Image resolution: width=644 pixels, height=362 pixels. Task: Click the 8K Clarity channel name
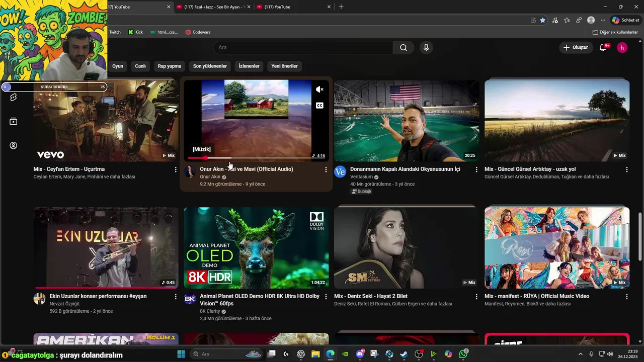210,311
